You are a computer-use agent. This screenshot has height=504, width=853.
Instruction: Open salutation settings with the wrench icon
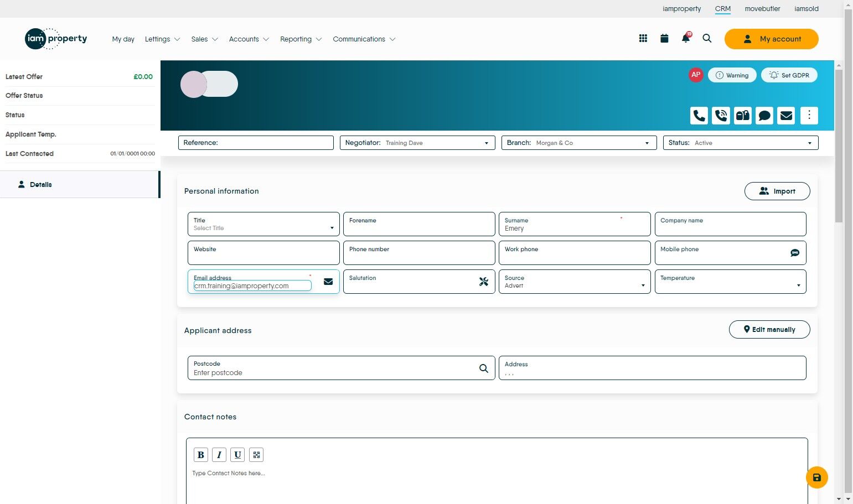tap(483, 282)
